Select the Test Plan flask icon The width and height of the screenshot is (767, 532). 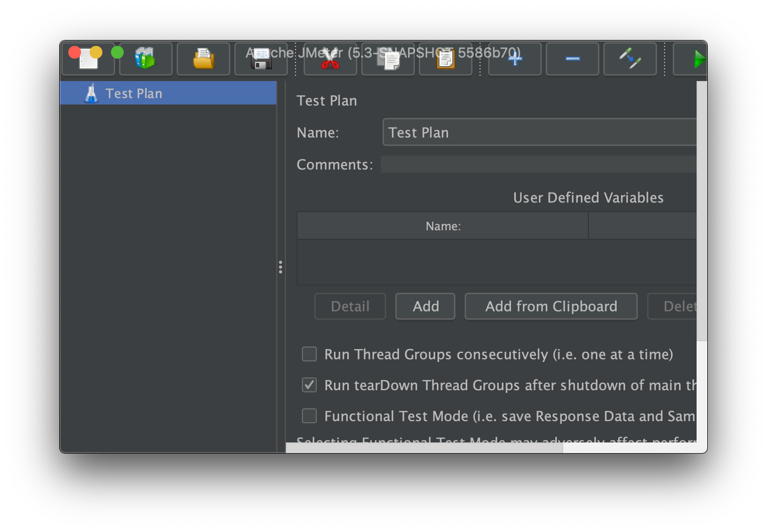coord(92,93)
